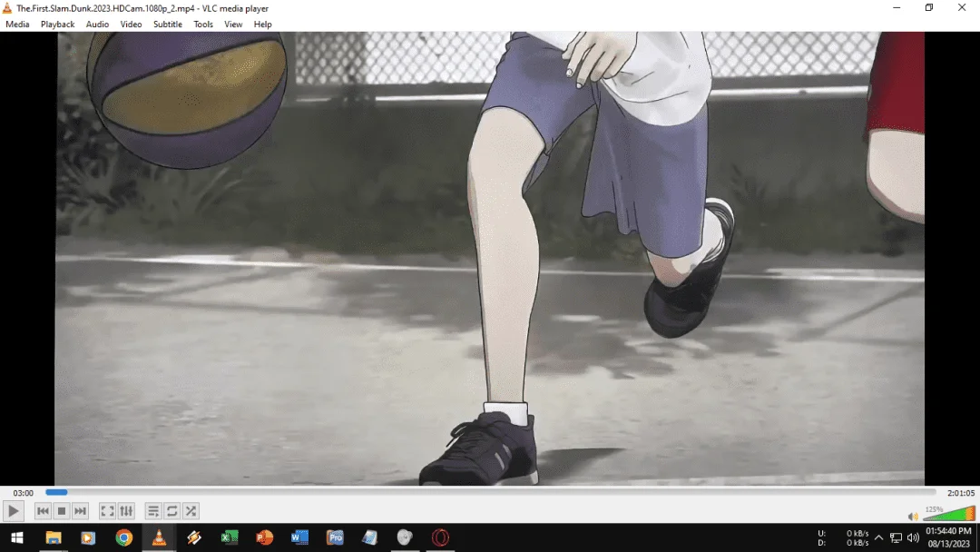The image size is (980, 552).
Task: Restore down the VLC window
Action: point(929,7)
